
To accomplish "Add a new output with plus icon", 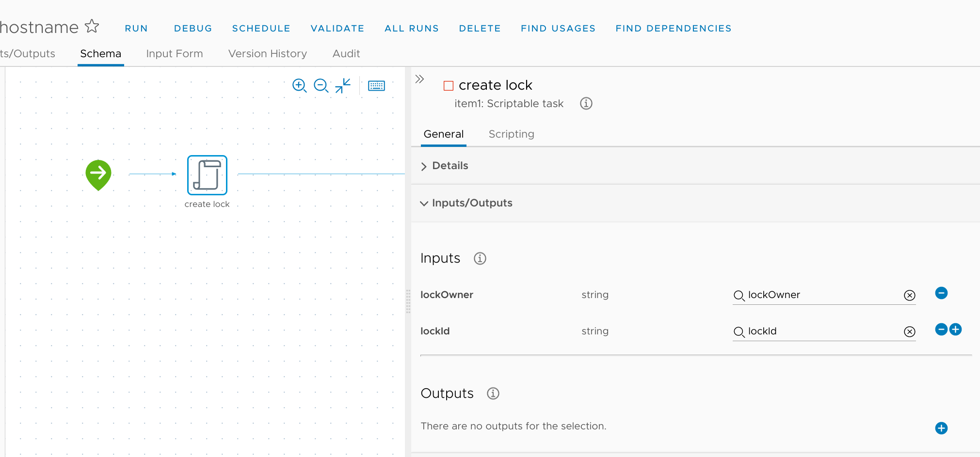I will (941, 428).
